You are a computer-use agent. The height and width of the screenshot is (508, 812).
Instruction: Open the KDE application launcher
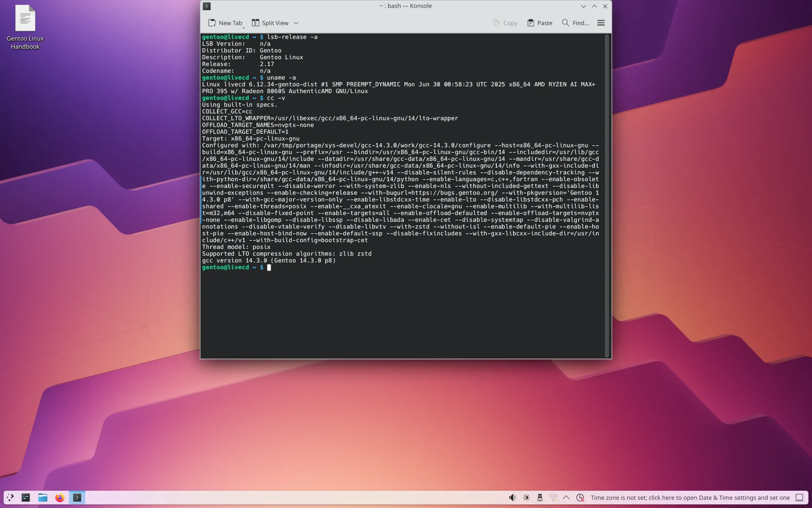(x=10, y=497)
